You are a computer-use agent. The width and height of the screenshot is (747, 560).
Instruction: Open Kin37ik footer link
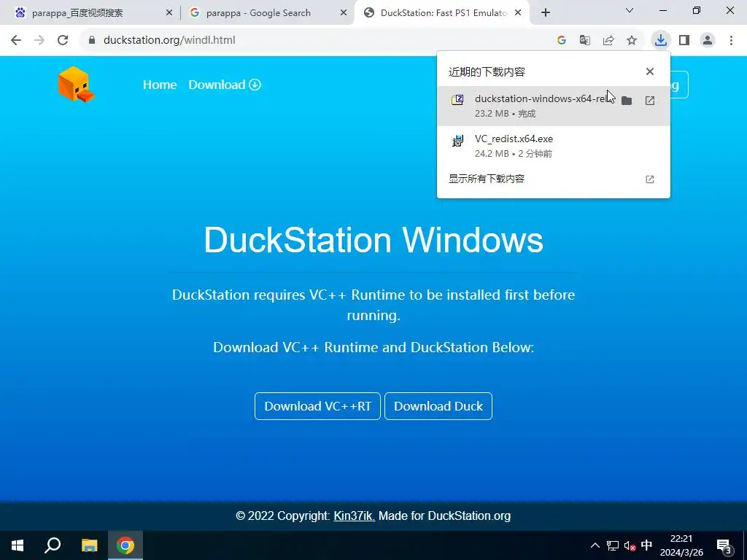click(355, 516)
